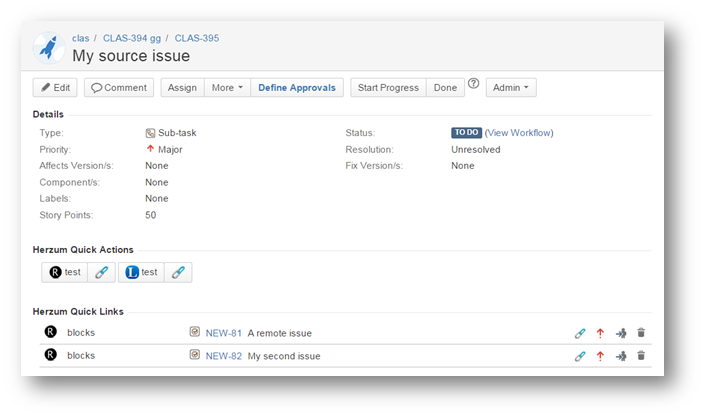Click the link icon beside the R test action
This screenshot has height=418, width=706.
pyautogui.click(x=101, y=272)
